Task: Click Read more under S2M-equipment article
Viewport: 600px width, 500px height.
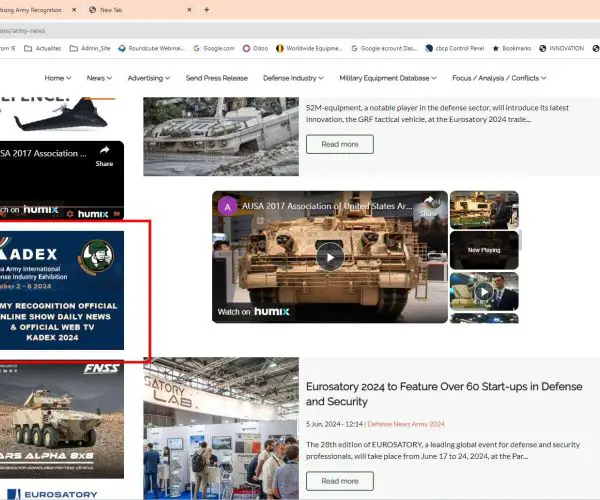Action: coord(339,144)
